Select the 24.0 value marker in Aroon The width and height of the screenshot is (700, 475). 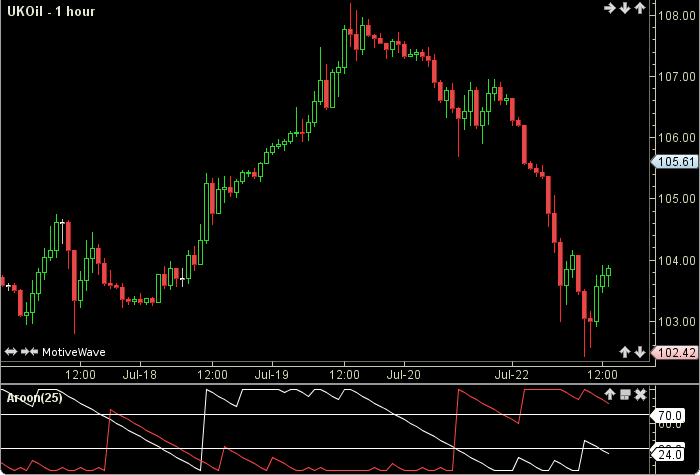coord(668,454)
